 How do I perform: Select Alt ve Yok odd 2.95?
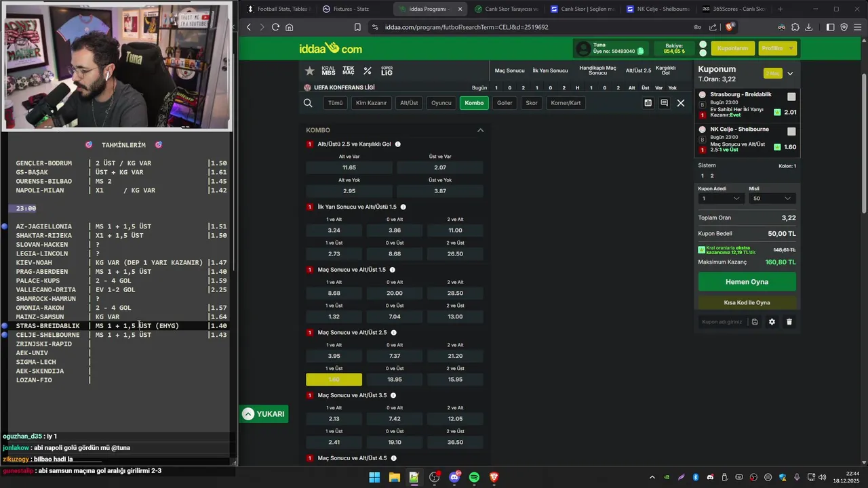click(x=349, y=191)
